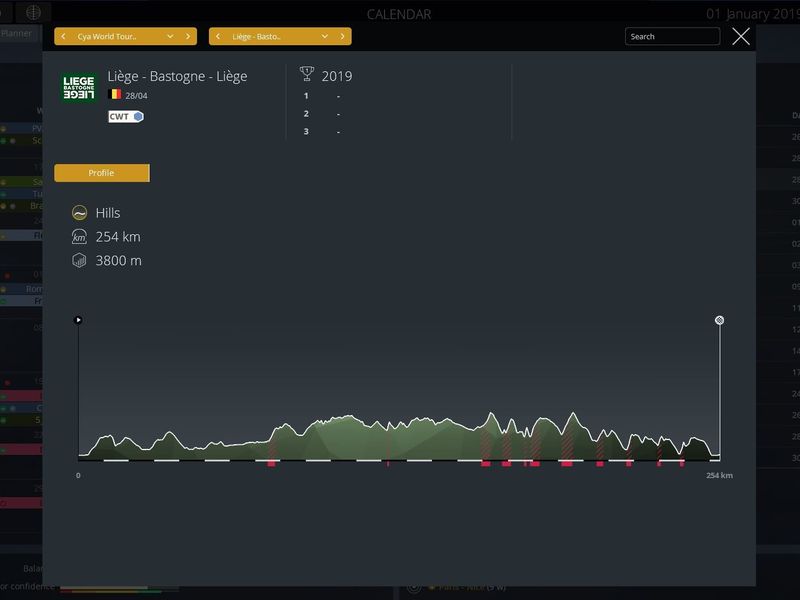Click the finish flag marker on the profile
This screenshot has width=800, height=600.
point(719,320)
